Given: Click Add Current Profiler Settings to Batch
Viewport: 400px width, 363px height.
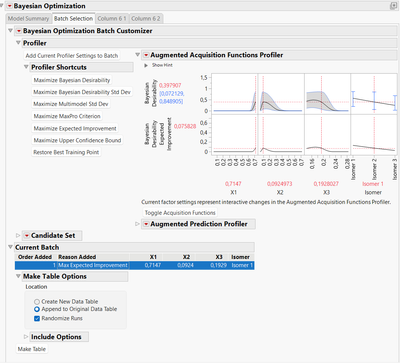Looking at the screenshot, I should pyautogui.click(x=72, y=56).
